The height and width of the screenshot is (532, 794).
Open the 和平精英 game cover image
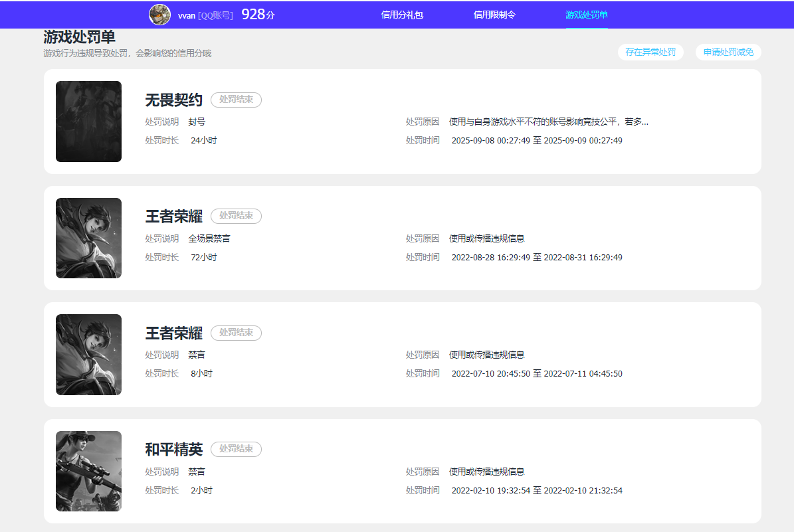click(x=88, y=471)
